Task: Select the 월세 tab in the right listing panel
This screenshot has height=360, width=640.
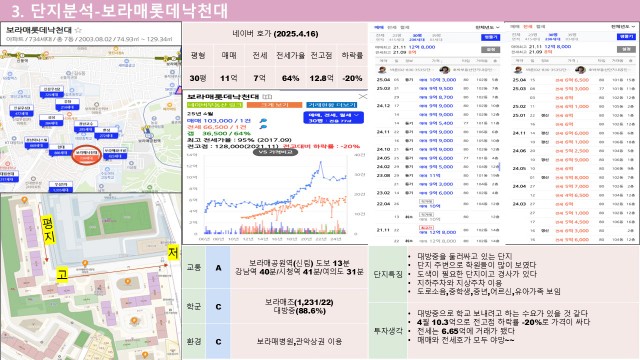Action: click(540, 27)
